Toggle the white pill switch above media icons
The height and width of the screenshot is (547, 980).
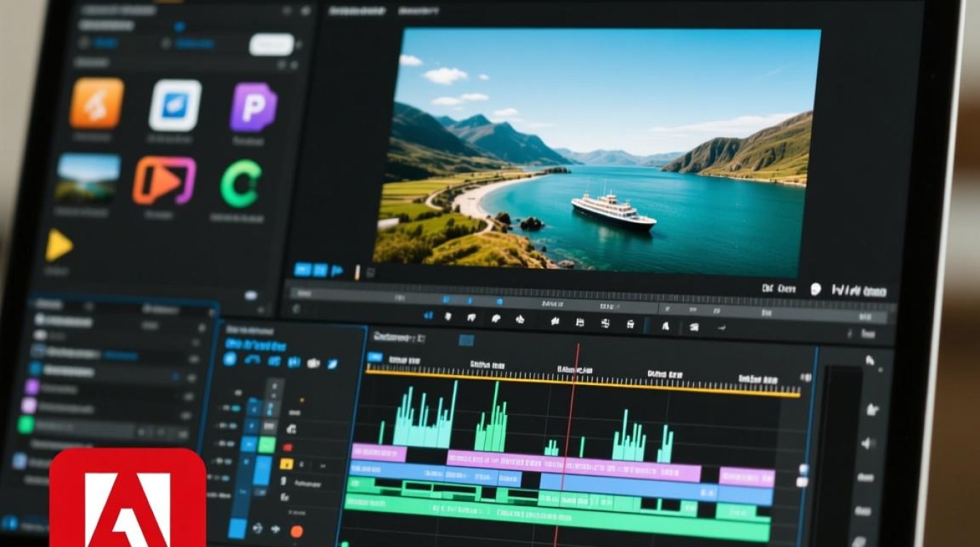(271, 44)
